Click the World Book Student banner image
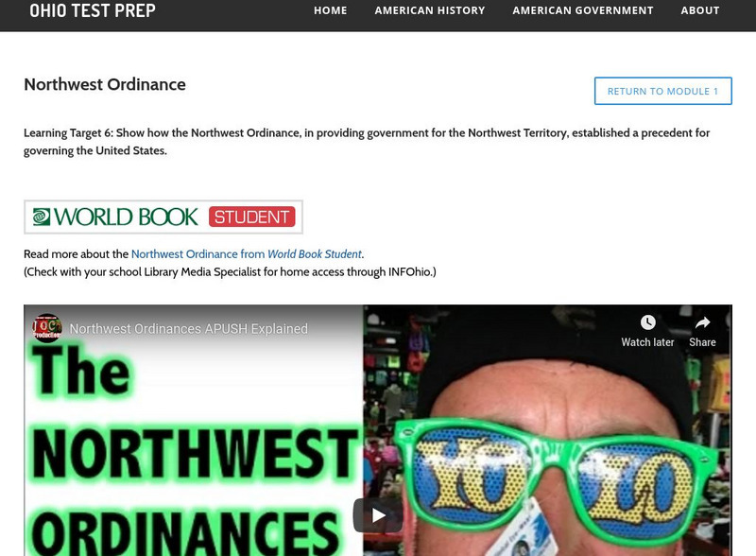The width and height of the screenshot is (756, 556). pos(163,217)
